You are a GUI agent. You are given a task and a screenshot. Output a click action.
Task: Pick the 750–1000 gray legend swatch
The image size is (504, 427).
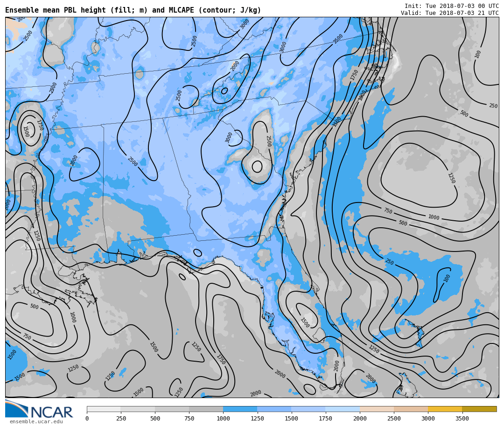pos(206,409)
